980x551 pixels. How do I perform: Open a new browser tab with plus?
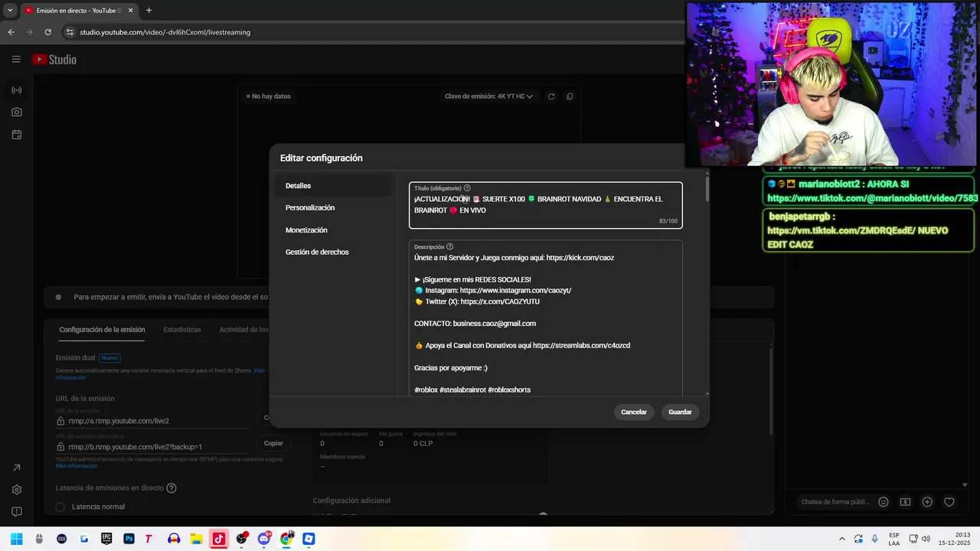(x=149, y=11)
